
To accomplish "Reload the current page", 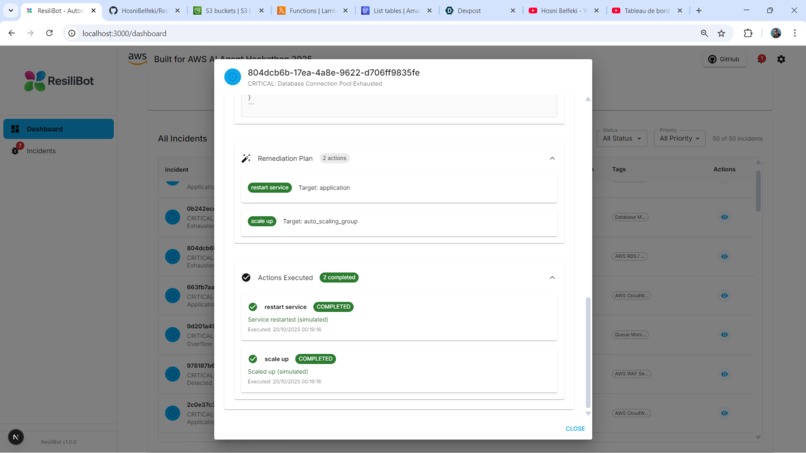I will click(49, 33).
